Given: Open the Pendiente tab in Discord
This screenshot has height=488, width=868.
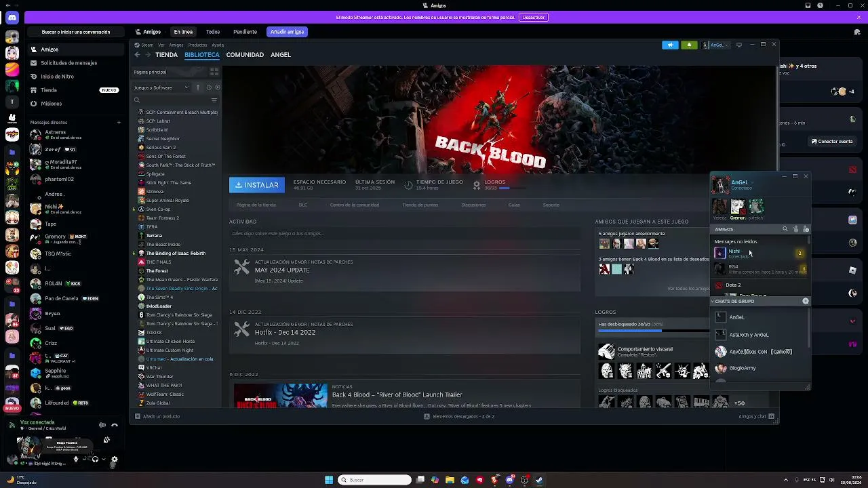Looking at the screenshot, I should [x=245, y=32].
